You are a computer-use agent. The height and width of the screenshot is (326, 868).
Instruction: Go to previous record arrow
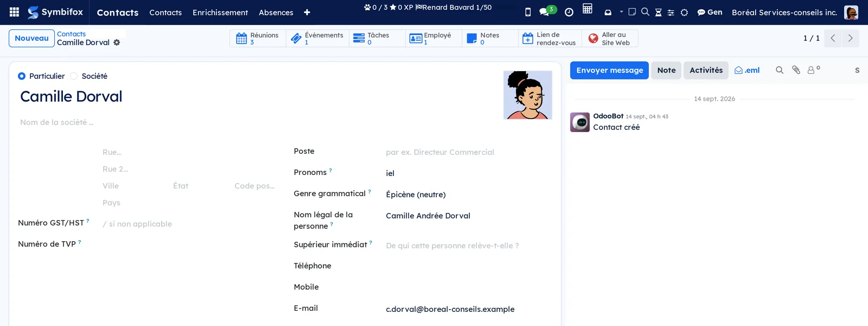[833, 38]
